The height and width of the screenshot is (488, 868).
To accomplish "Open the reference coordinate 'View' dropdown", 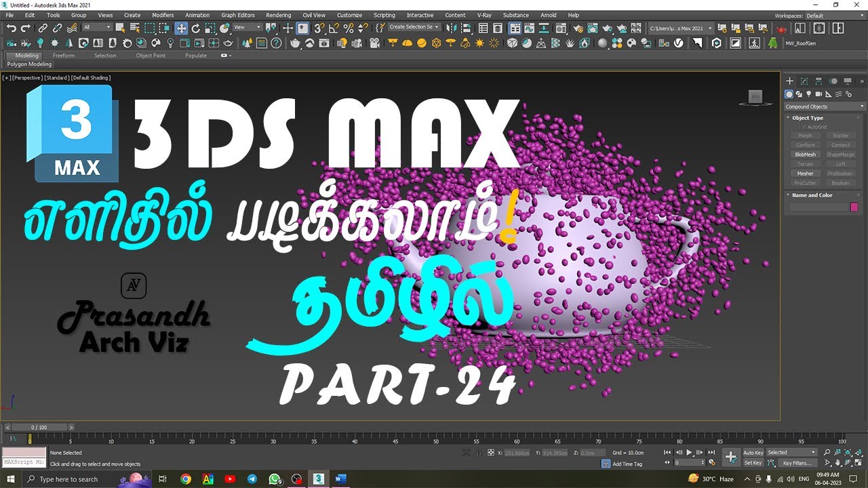I will tap(247, 28).
